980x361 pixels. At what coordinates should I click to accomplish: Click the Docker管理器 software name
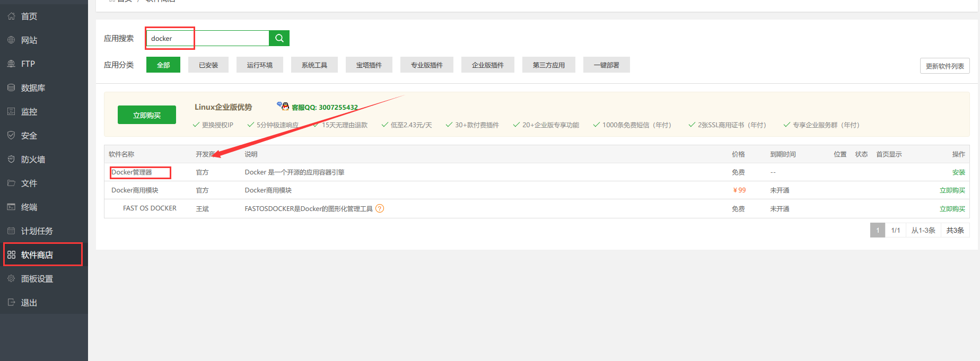[132, 172]
